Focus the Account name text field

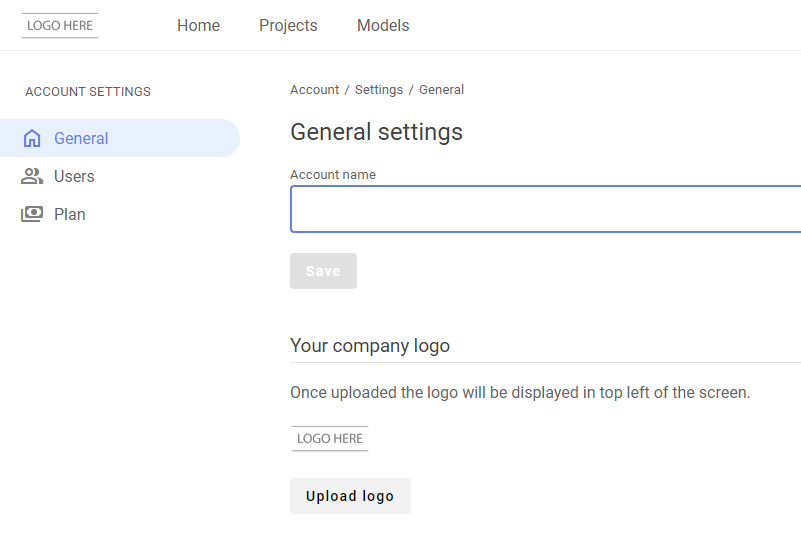pos(546,209)
